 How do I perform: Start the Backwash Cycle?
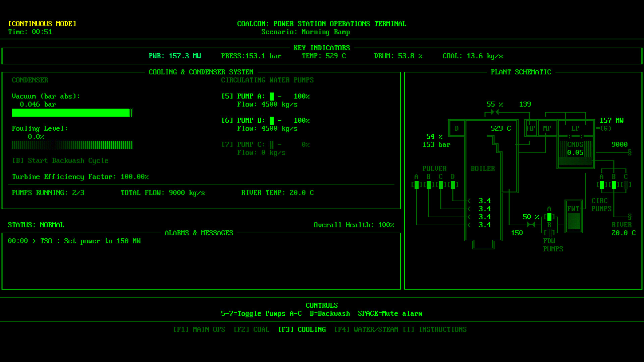[x=60, y=161]
